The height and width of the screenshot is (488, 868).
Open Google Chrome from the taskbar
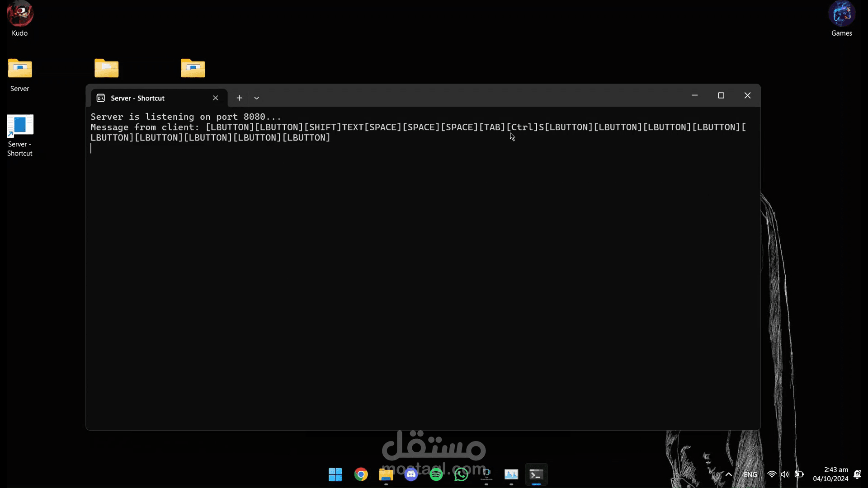click(360, 474)
